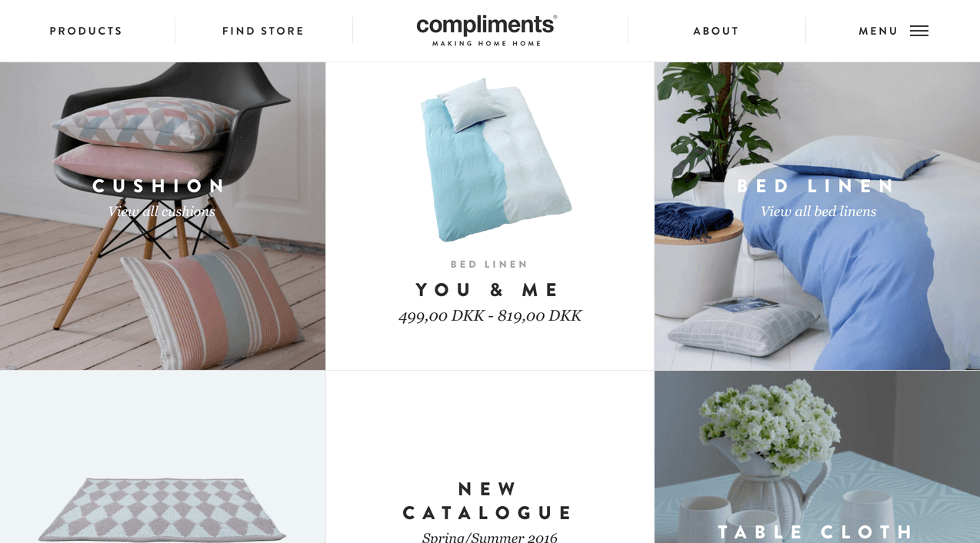Click the 499,00 DKK - 819,00 DKK price
This screenshot has width=980, height=543.
(x=490, y=315)
